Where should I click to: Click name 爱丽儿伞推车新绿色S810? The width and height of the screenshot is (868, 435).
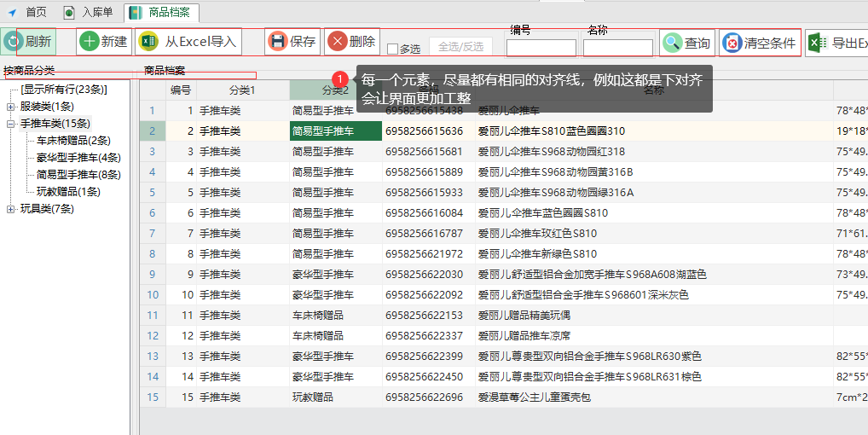[x=537, y=254]
